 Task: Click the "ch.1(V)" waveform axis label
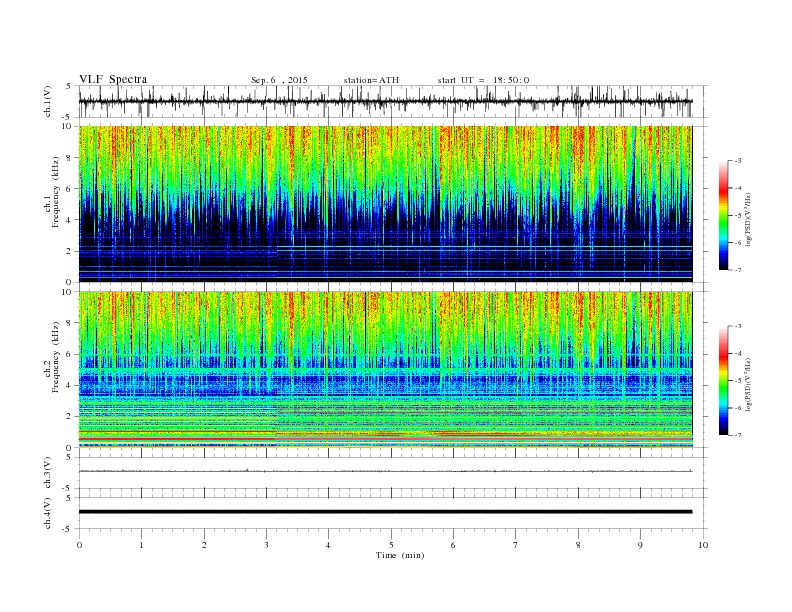[x=48, y=101]
